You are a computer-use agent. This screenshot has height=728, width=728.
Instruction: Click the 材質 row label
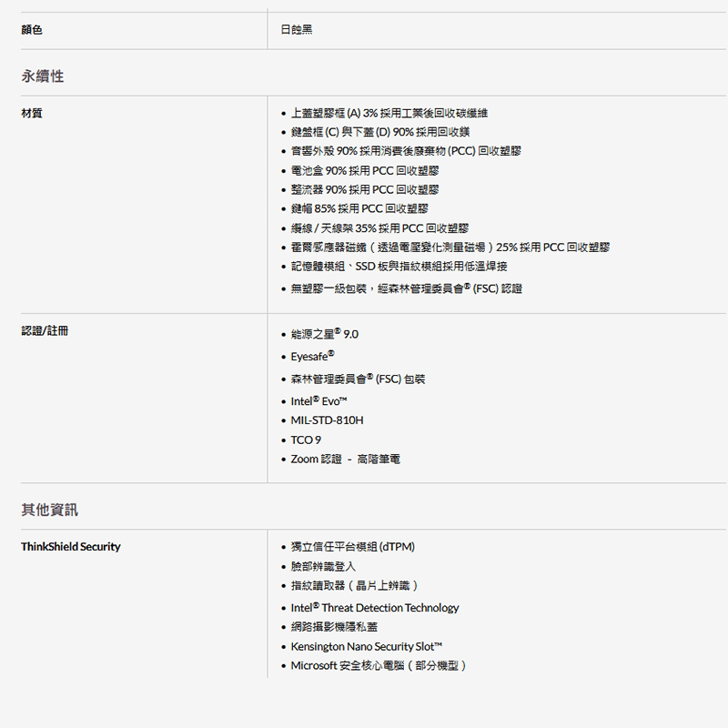pos(32,114)
